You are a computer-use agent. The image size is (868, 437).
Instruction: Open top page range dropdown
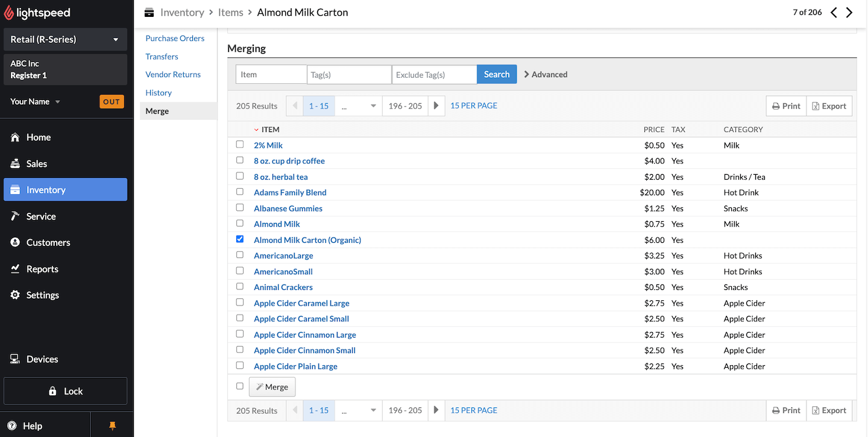click(358, 106)
